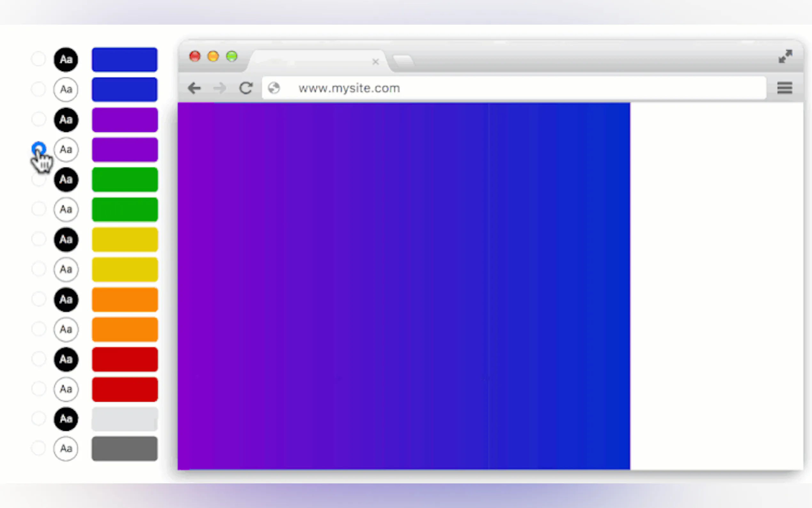The height and width of the screenshot is (508, 812).
Task: Select radio button for black Aa red row
Action: pos(38,359)
